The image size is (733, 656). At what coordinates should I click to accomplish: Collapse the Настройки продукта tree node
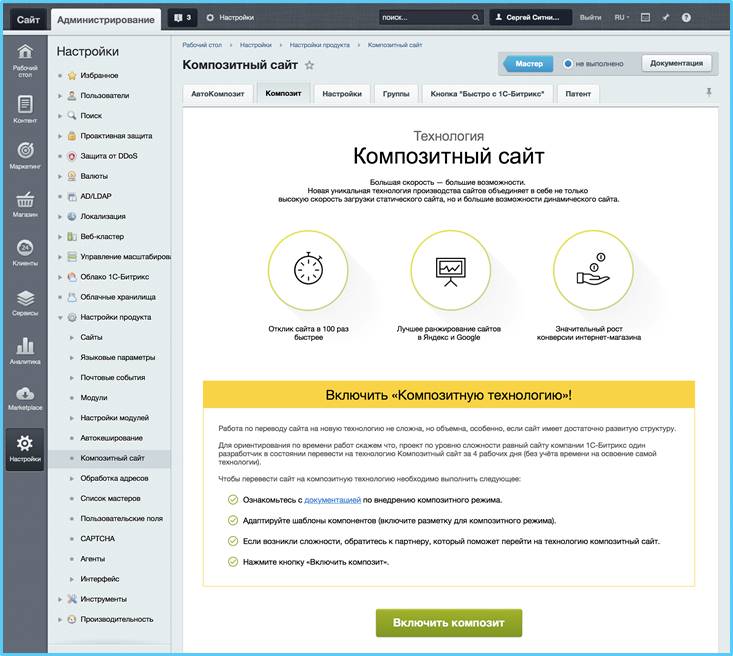pyautogui.click(x=60, y=317)
